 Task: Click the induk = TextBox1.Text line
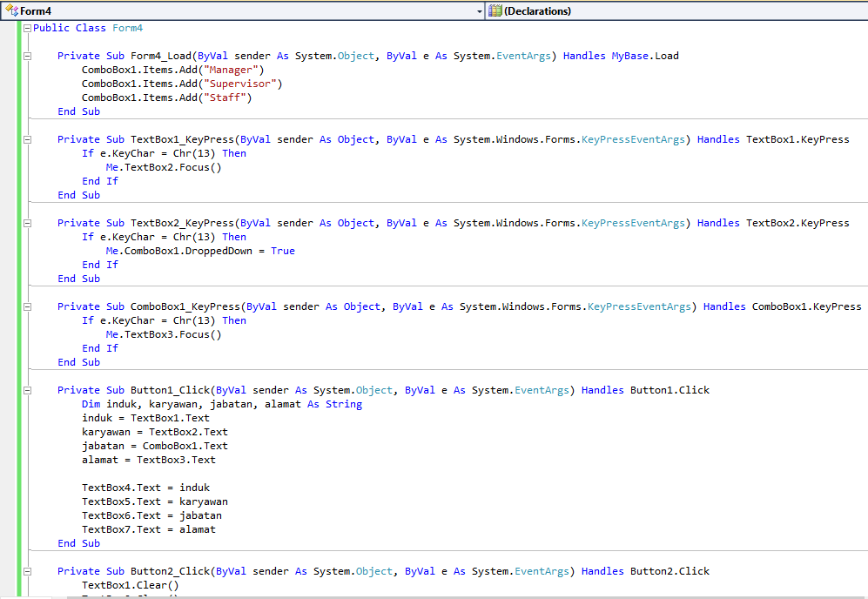[x=145, y=418]
